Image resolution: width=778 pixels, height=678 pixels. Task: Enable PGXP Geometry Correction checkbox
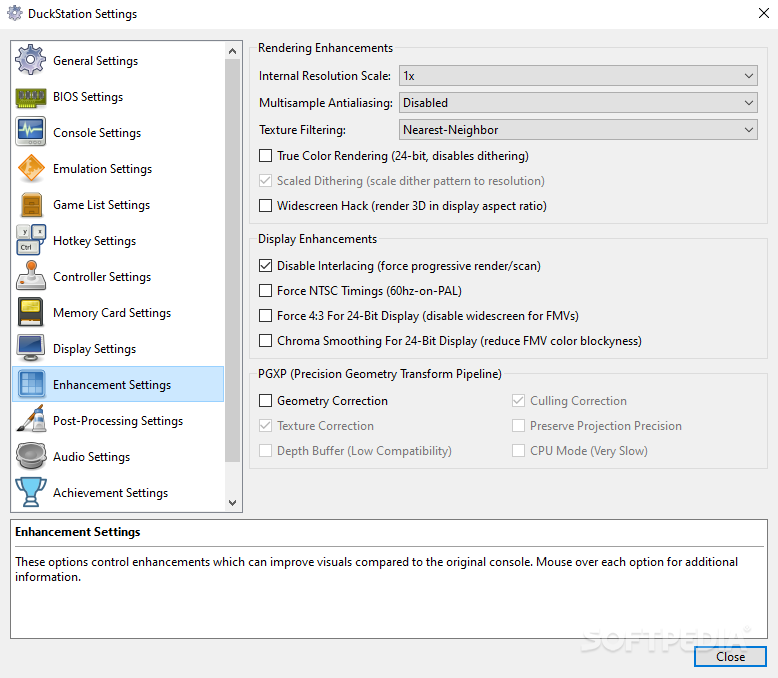pos(265,401)
